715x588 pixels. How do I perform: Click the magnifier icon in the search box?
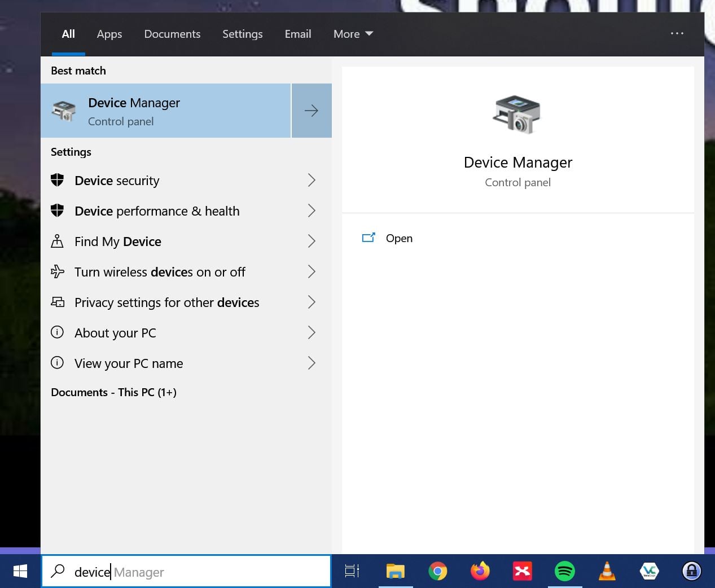[x=58, y=571]
